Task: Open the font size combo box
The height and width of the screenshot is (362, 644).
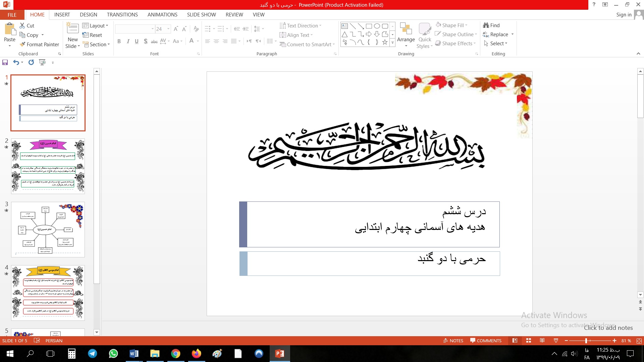Action: pos(163,29)
